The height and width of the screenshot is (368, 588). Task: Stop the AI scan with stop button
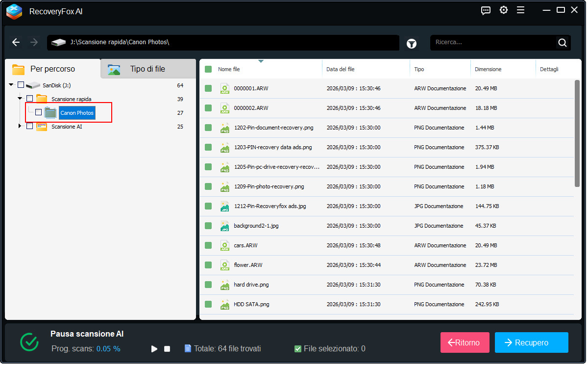[167, 349]
